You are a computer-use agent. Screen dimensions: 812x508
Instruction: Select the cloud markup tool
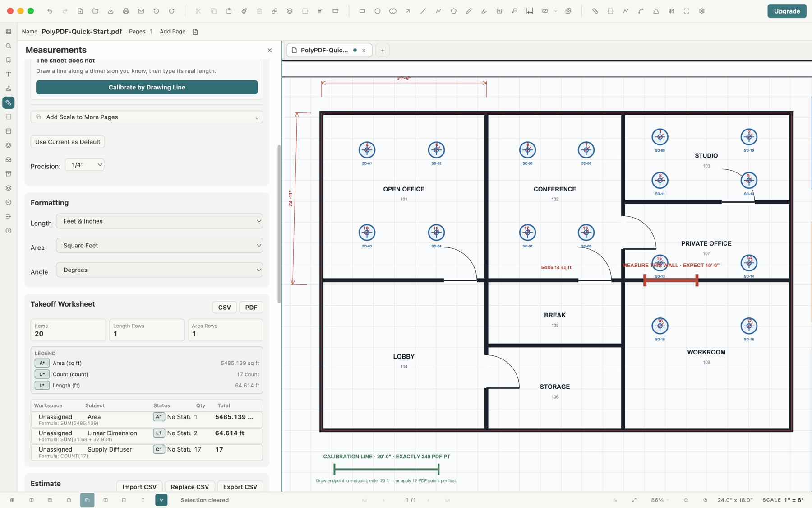393,11
